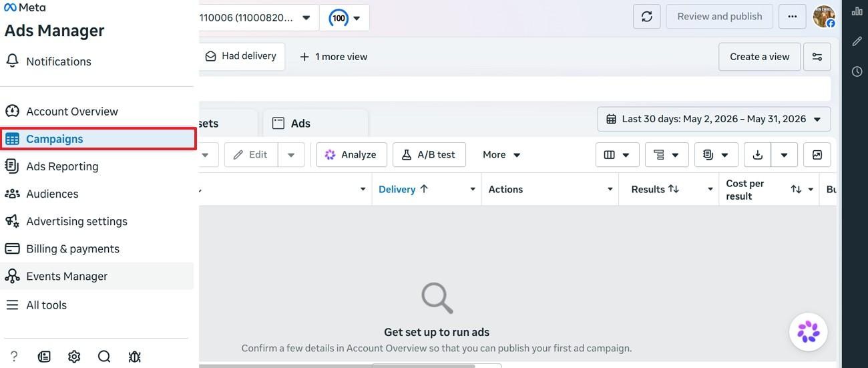Open the profile avatar menu

pyautogui.click(x=824, y=16)
